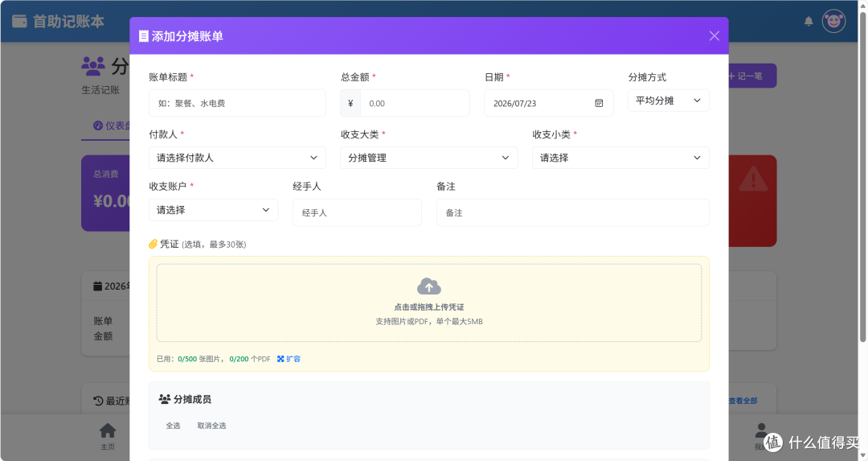Click the 全选 button

(x=174, y=426)
